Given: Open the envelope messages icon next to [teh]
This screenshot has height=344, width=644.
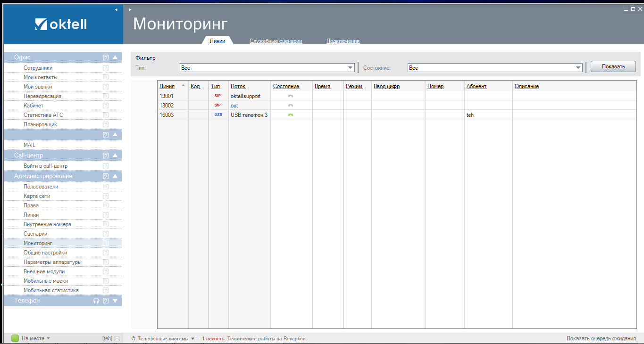Looking at the screenshot, I should tap(117, 338).
